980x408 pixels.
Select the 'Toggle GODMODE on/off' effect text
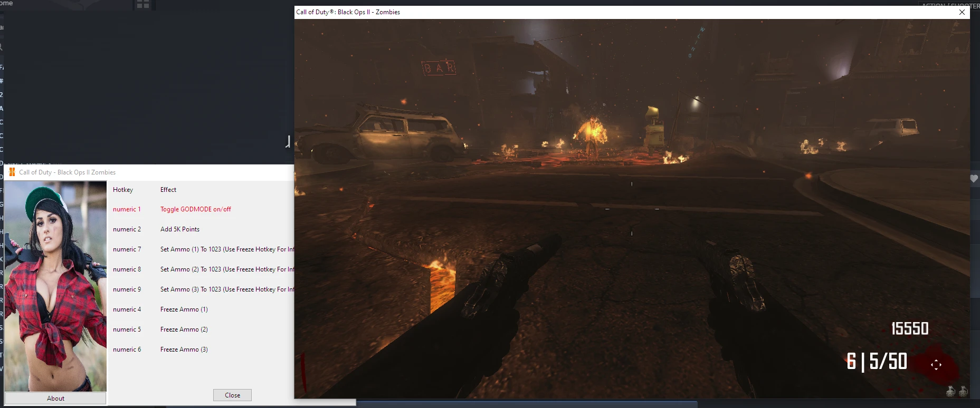point(196,209)
